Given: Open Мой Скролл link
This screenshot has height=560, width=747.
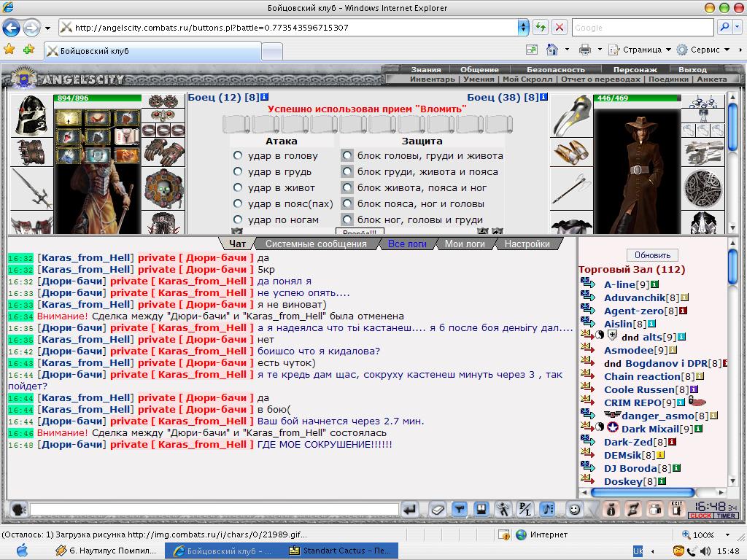Looking at the screenshot, I should [x=527, y=79].
